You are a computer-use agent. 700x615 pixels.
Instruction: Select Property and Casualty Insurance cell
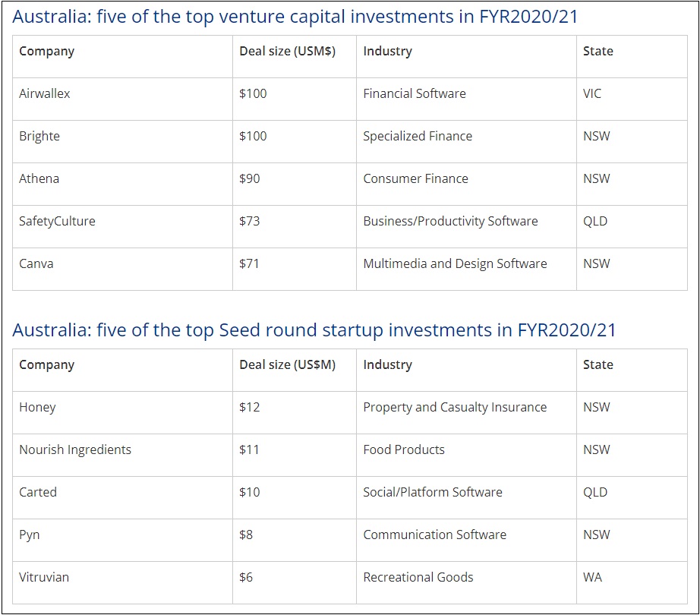coord(455,408)
